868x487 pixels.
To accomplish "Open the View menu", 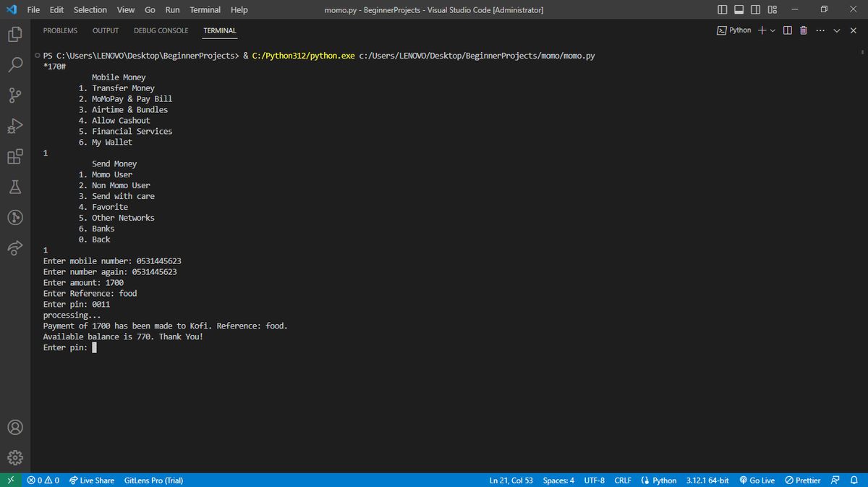I will coord(126,9).
